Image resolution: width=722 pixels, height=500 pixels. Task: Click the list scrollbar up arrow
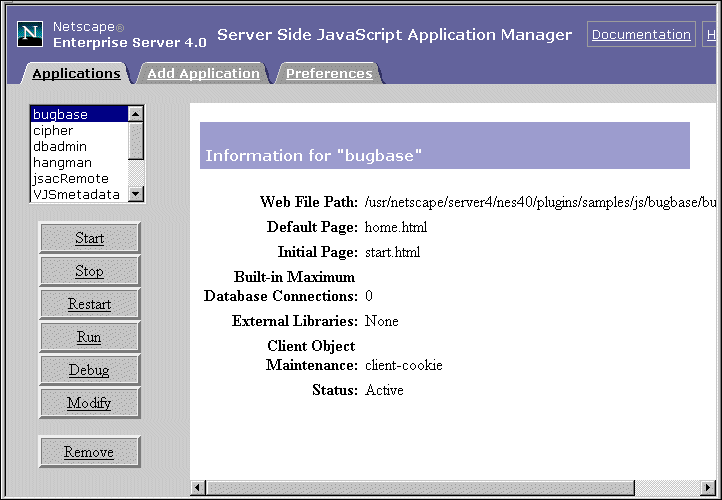(136, 114)
